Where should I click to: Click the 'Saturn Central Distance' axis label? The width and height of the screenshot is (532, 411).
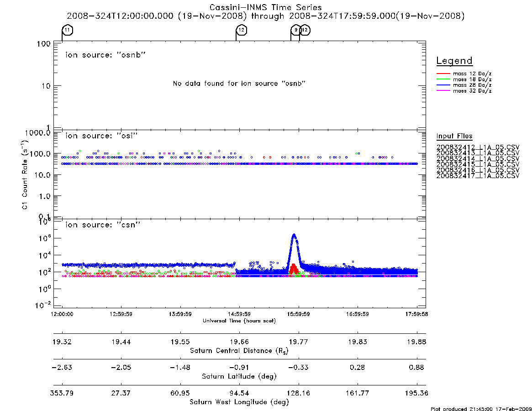tap(239, 351)
